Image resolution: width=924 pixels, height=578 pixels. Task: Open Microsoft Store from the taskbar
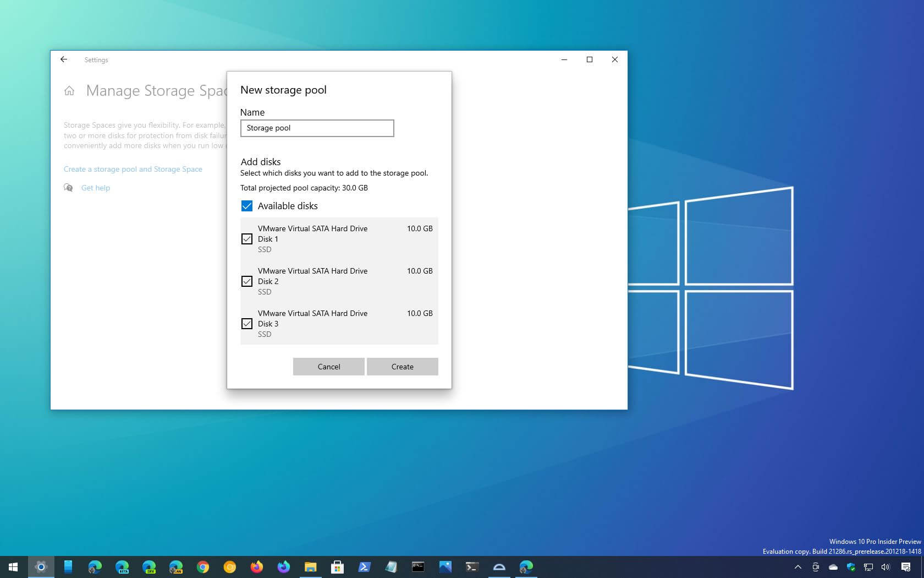coord(337,567)
